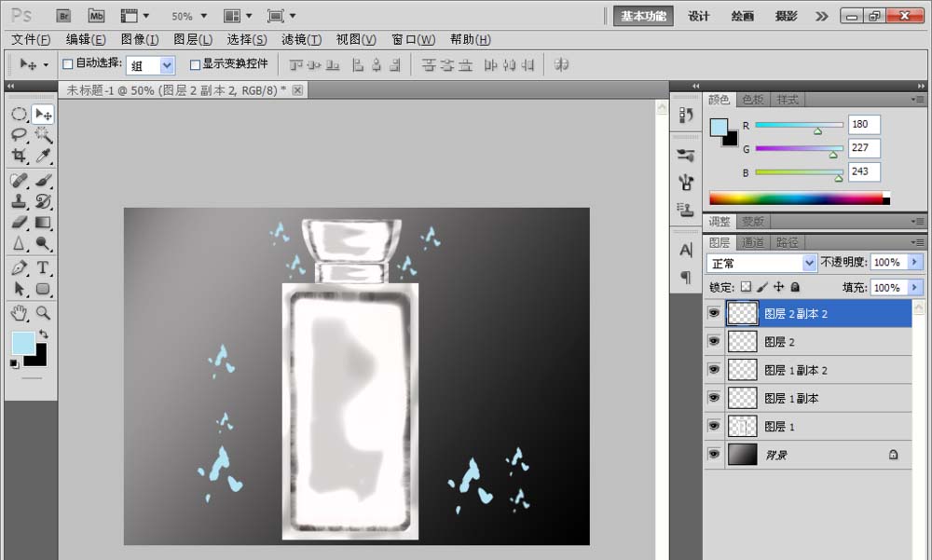This screenshot has height=560, width=932.
Task: Open the 正常 blend mode dropdown
Action: pos(809,262)
